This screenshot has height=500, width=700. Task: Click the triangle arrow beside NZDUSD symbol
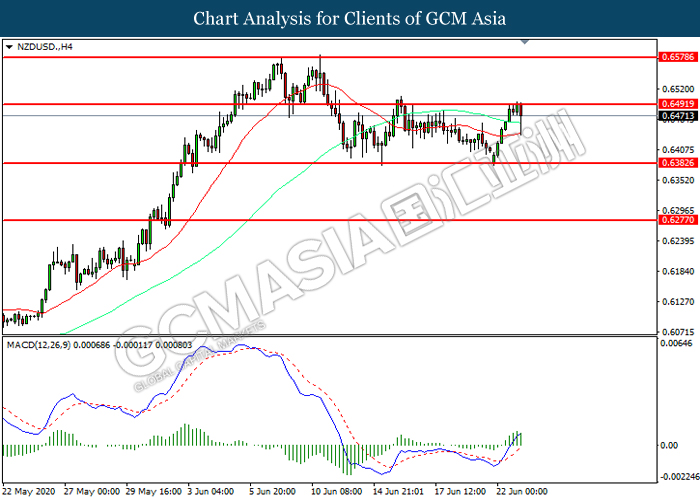pyautogui.click(x=9, y=46)
